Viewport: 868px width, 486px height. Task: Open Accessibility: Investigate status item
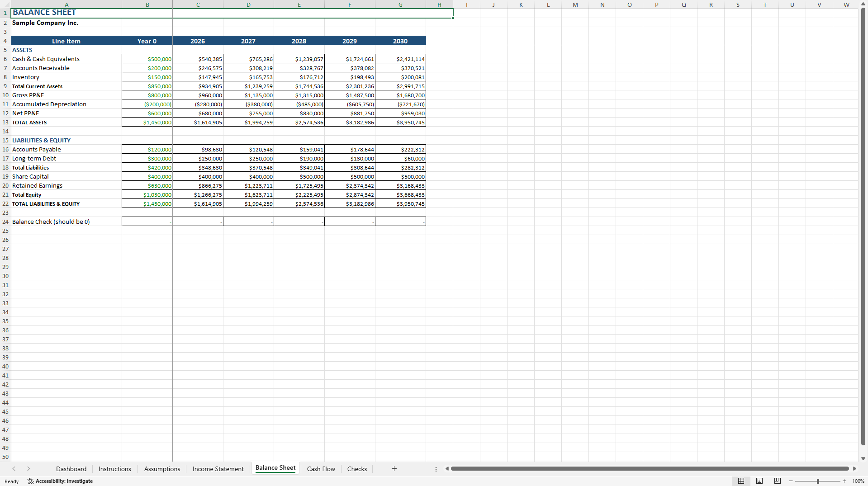click(60, 481)
